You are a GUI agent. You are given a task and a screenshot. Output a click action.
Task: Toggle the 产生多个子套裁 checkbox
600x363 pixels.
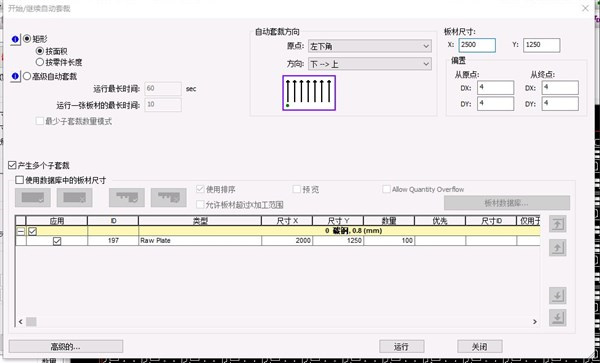pyautogui.click(x=12, y=166)
